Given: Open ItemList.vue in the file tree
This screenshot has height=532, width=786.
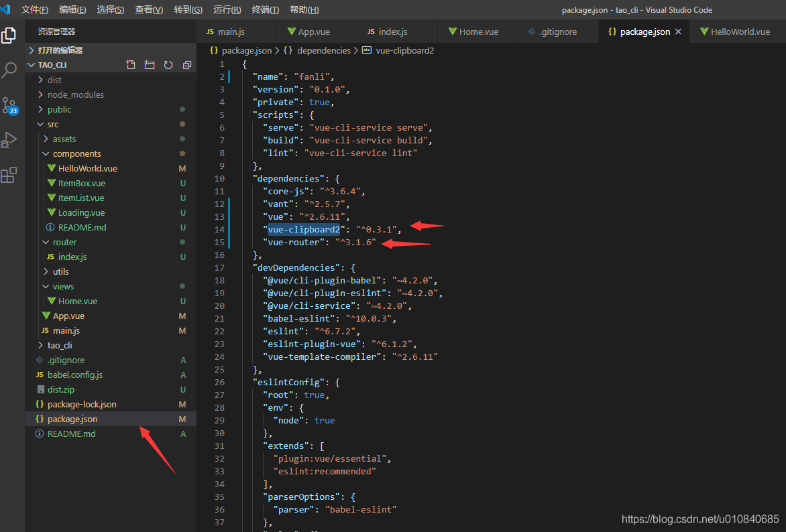Looking at the screenshot, I should pos(81,198).
